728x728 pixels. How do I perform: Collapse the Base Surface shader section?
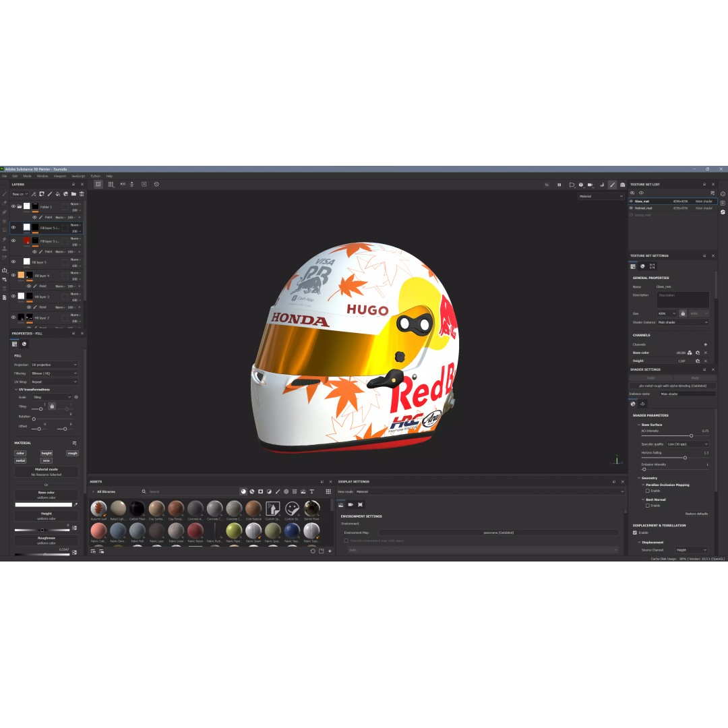pos(638,425)
